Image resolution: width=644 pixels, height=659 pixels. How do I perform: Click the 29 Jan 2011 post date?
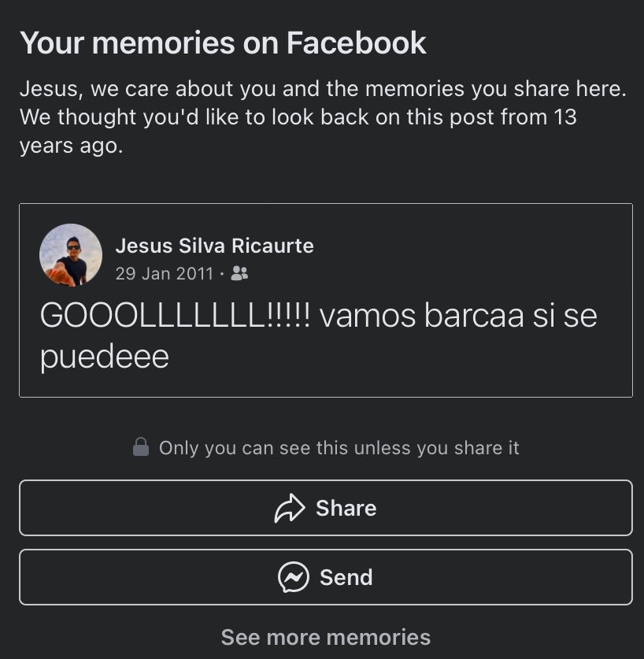tap(165, 274)
